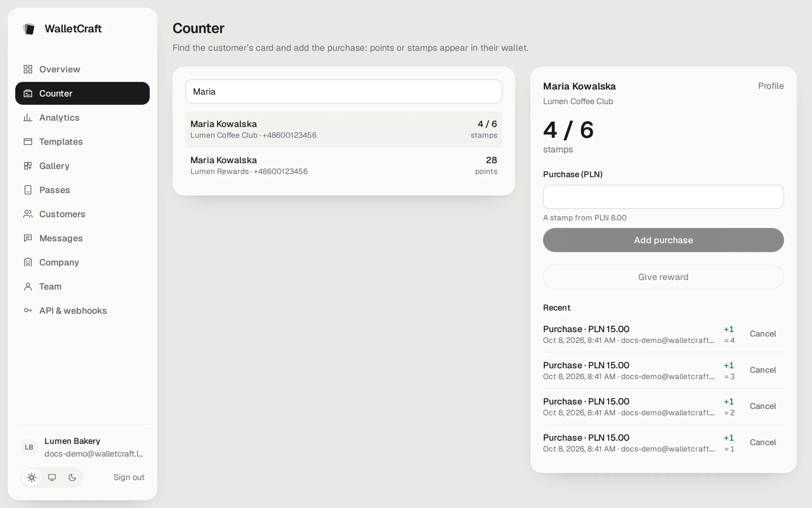Switch to dark theme moon icon

click(x=72, y=478)
